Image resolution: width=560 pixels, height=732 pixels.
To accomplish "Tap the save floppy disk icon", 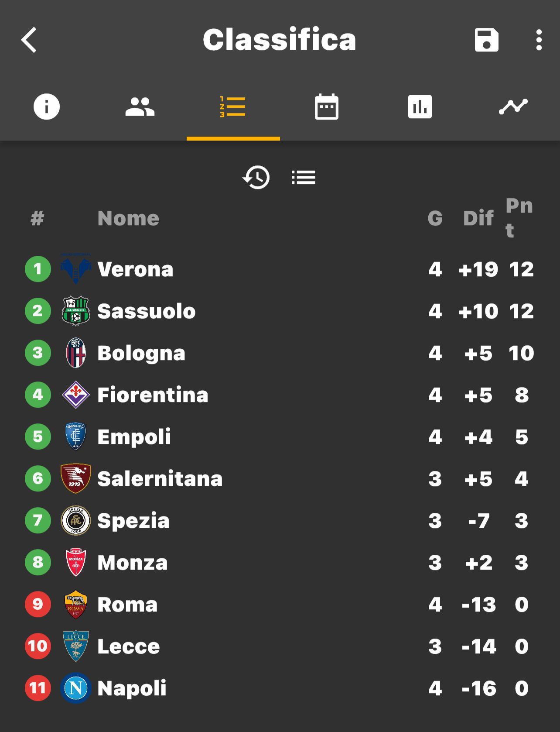I will 486,40.
